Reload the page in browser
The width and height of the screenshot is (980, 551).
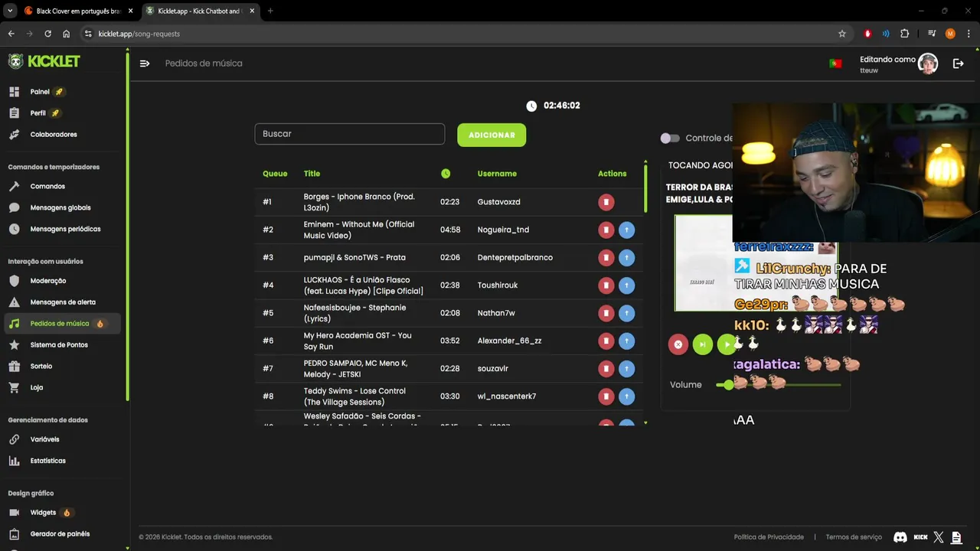47,34
